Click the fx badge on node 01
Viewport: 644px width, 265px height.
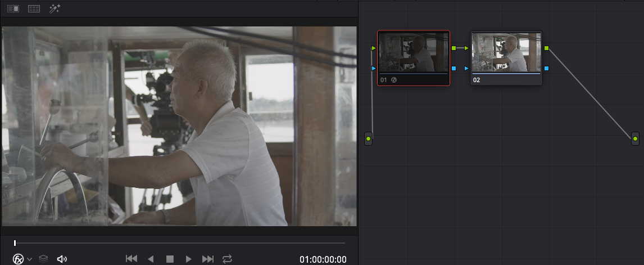coord(394,80)
